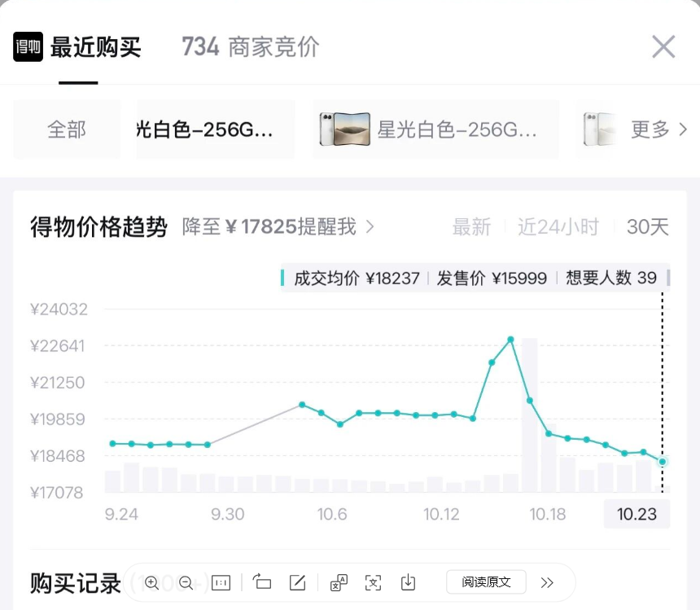Click the 9.30 date label
The height and width of the screenshot is (610, 700).
click(x=228, y=514)
